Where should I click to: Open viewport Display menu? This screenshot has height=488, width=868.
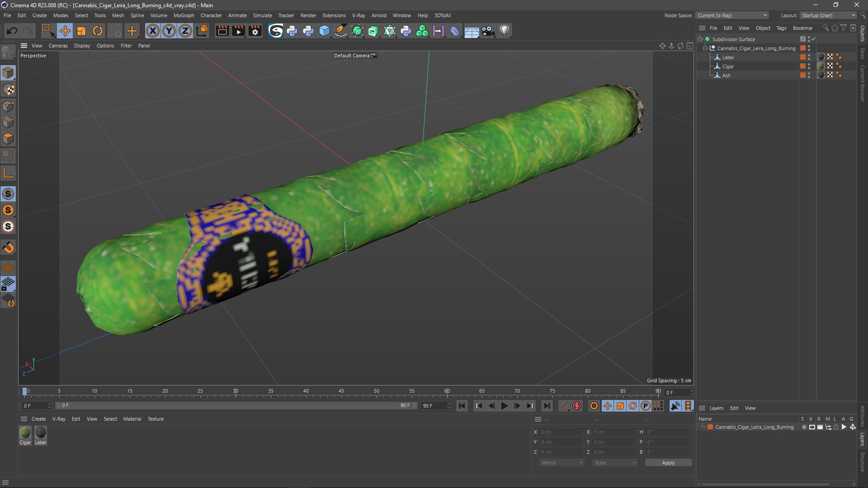point(82,46)
